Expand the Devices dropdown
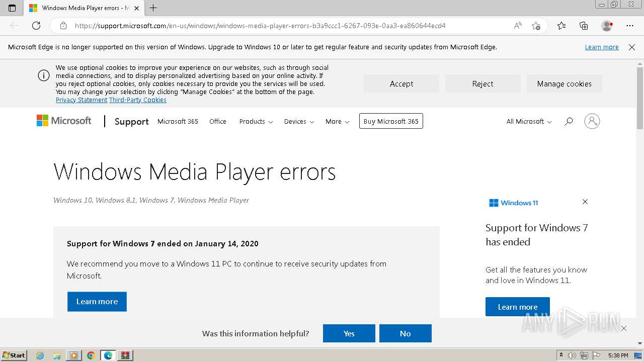 (299, 122)
